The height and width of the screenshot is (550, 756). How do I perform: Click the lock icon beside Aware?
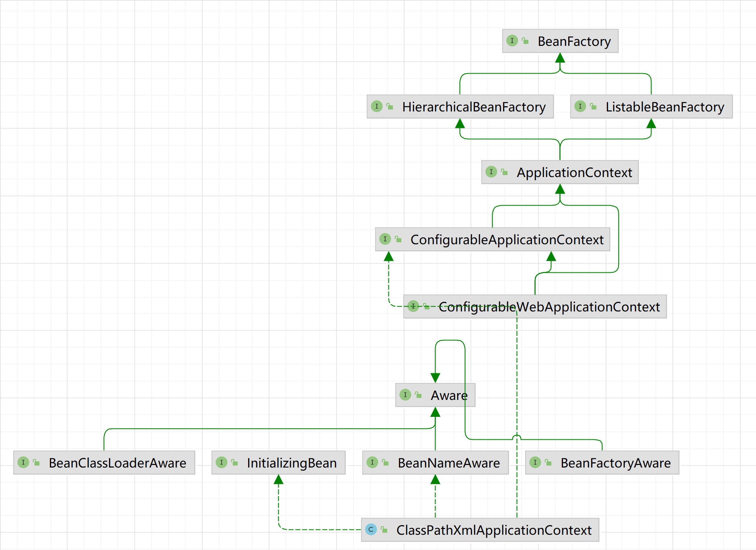pos(418,395)
